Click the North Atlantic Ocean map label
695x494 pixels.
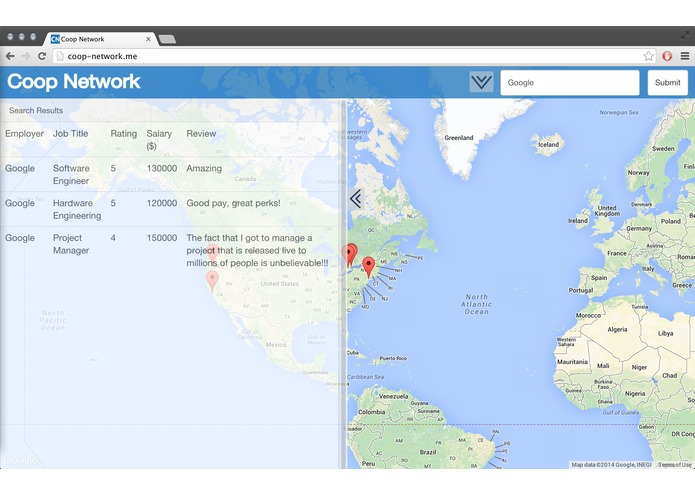click(476, 304)
